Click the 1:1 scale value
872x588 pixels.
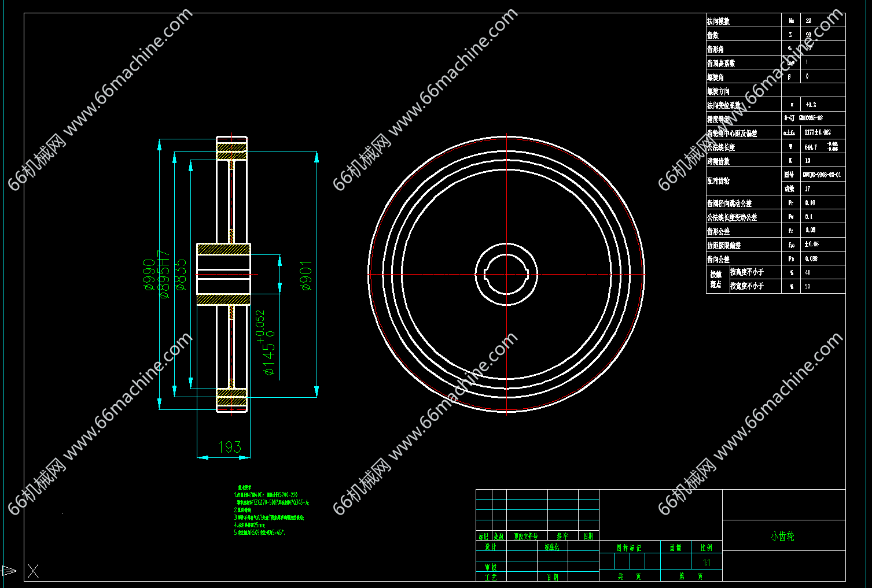tap(707, 562)
